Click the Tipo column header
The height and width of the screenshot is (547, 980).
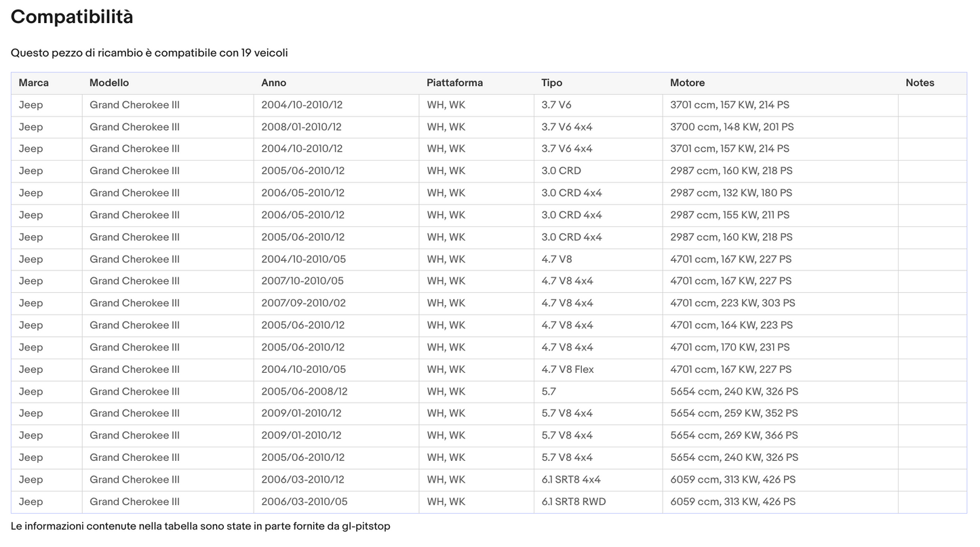point(551,83)
